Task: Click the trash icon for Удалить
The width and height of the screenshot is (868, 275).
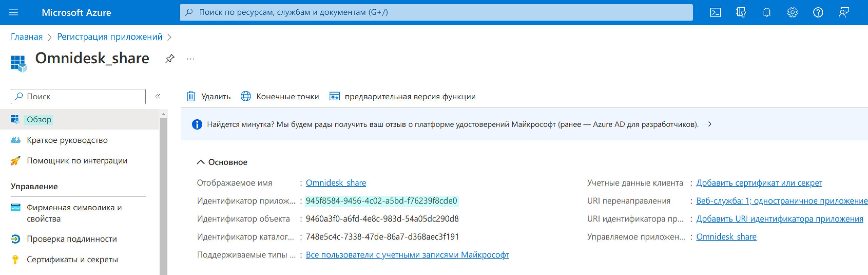Action: 191,96
